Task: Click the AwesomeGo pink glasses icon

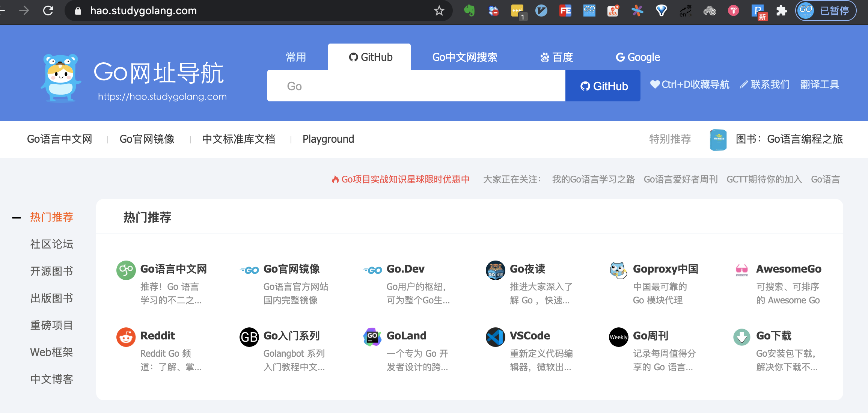Action: 741,270
